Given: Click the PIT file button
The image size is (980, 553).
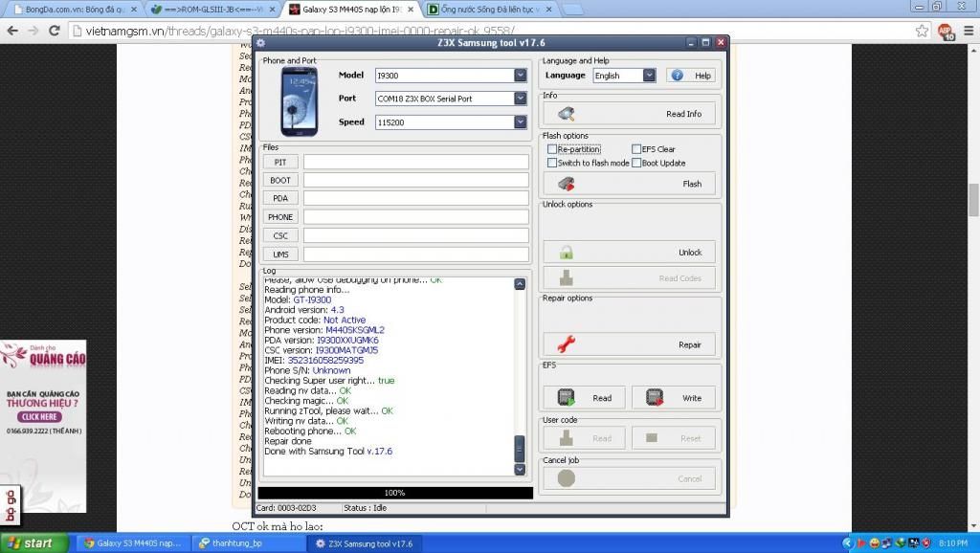Looking at the screenshot, I should [x=280, y=162].
